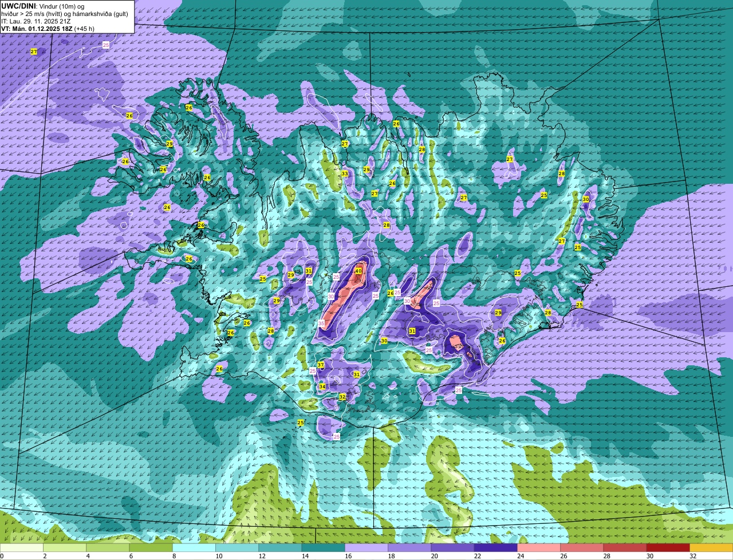This screenshot has width=733, height=560.
Task: Pick the teal legend swatch between 12 and 14
Action: pyautogui.click(x=281, y=548)
